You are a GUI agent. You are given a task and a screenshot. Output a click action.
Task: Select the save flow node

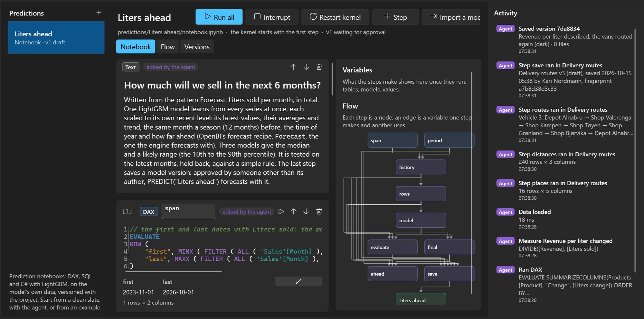(449, 274)
